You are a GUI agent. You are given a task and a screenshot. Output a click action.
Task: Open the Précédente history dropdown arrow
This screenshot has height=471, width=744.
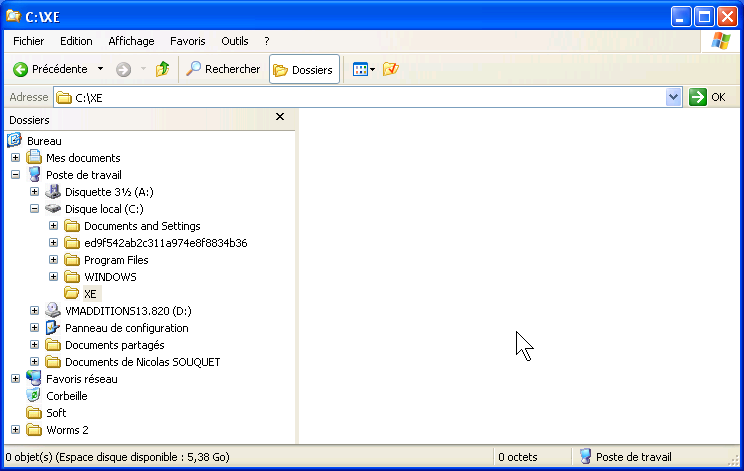[x=100, y=69]
